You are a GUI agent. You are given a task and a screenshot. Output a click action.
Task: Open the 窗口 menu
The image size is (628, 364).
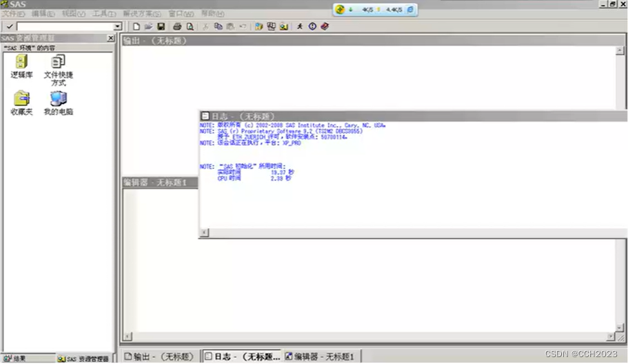(x=181, y=14)
